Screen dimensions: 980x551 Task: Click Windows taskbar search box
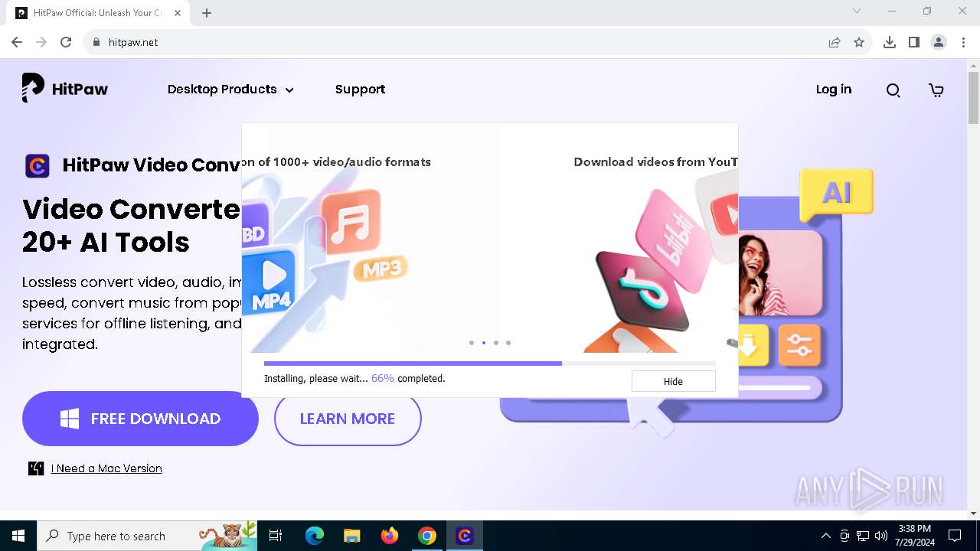pyautogui.click(x=147, y=536)
